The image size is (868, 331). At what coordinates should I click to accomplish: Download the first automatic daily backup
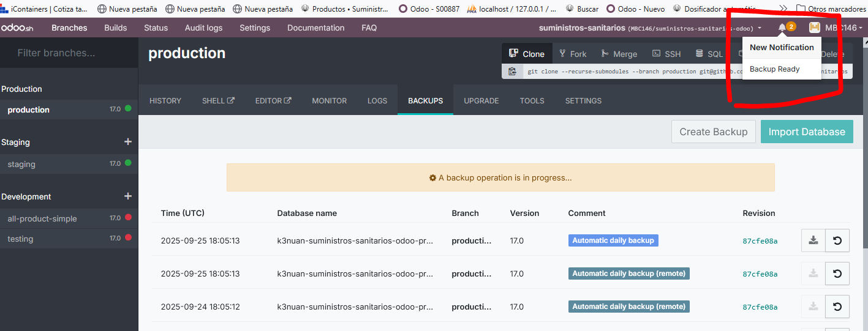813,240
